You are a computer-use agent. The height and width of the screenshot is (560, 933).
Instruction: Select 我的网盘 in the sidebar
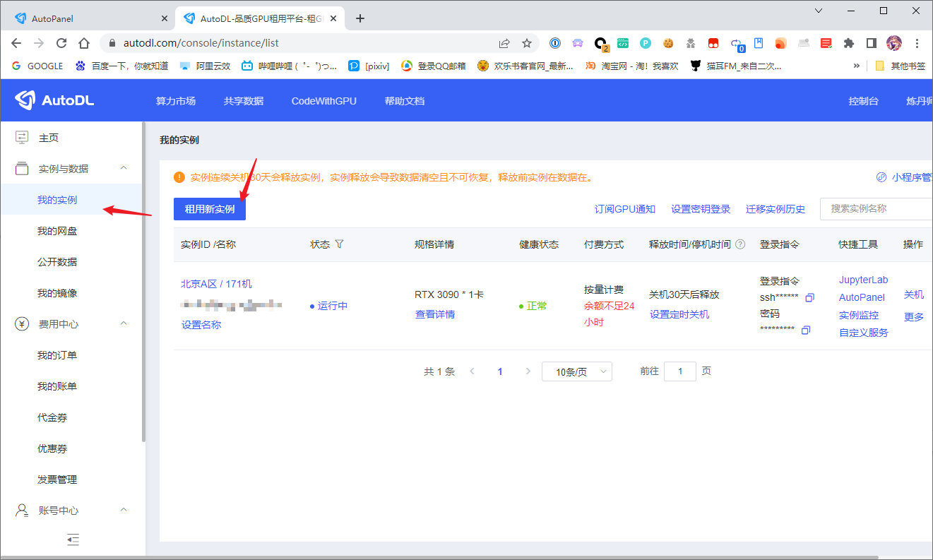click(x=57, y=231)
